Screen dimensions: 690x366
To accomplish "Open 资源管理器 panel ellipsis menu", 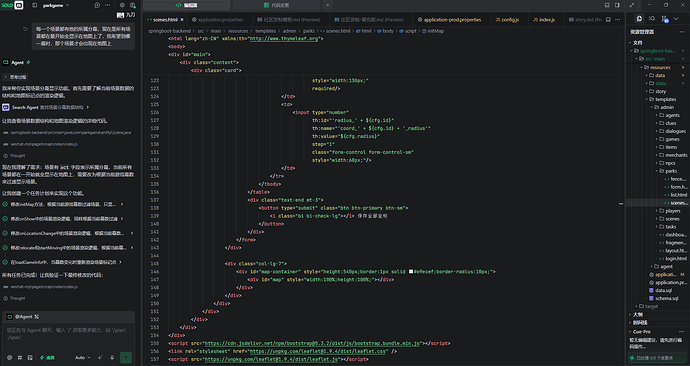I will coord(682,32).
